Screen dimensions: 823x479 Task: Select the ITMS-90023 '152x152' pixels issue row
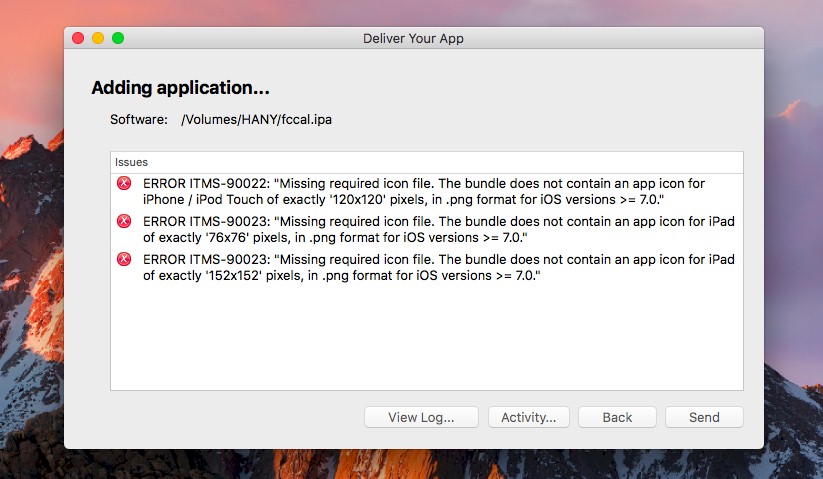pyautogui.click(x=427, y=267)
